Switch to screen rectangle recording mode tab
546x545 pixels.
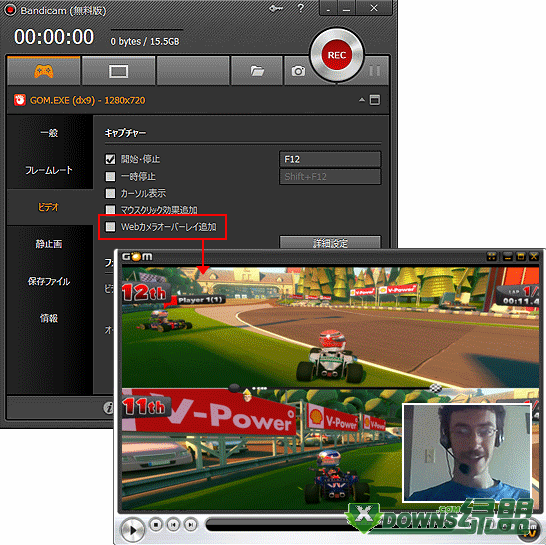(x=118, y=71)
